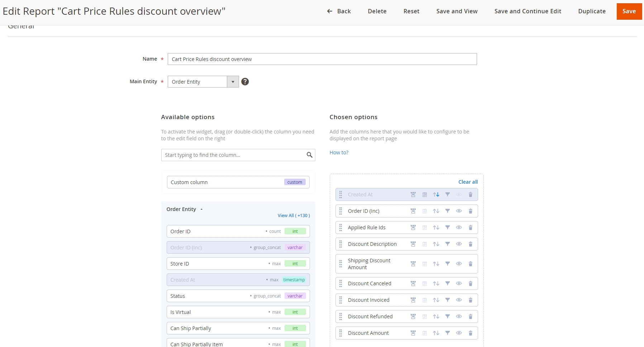Select the Store ID available column
Image resolution: width=644 pixels, height=347 pixels.
pos(238,264)
